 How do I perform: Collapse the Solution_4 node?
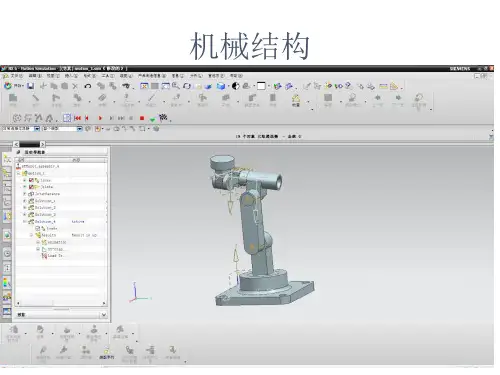25,221
